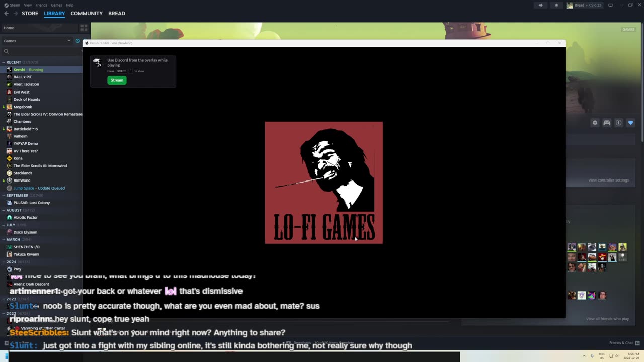Click the Chambers game icon

[x=9, y=121]
